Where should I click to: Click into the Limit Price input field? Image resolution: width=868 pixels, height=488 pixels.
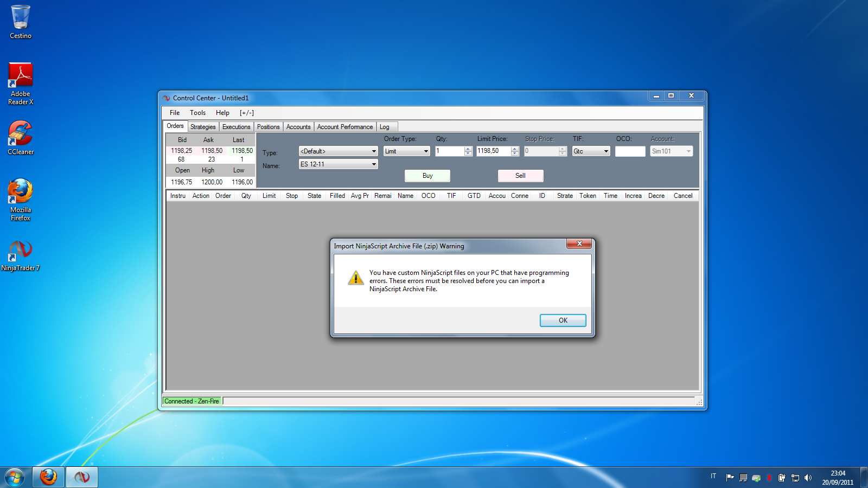pyautogui.click(x=494, y=151)
